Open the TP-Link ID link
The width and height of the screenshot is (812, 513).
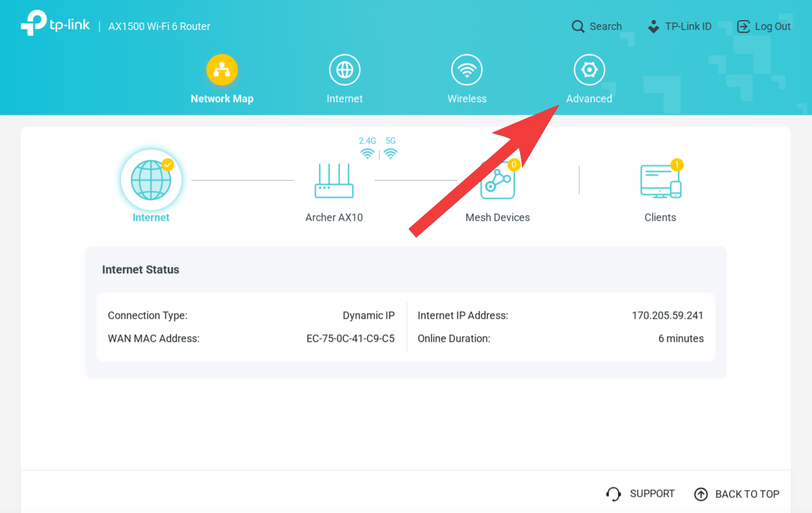[688, 27]
